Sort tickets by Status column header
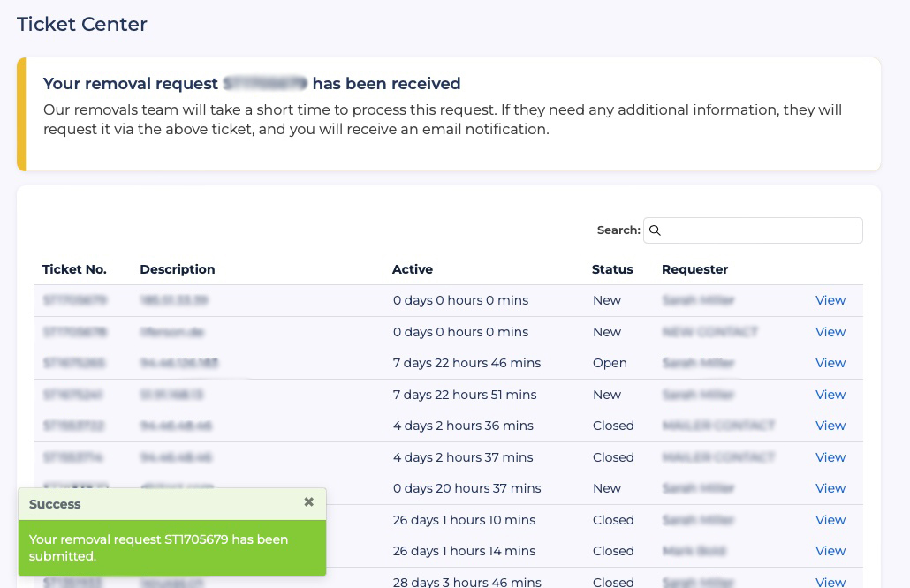 coord(612,269)
